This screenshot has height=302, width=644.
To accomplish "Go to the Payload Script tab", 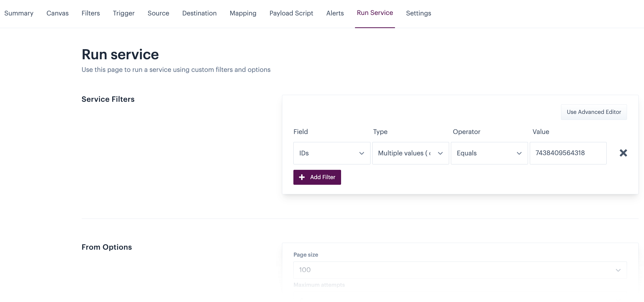I will 291,13.
